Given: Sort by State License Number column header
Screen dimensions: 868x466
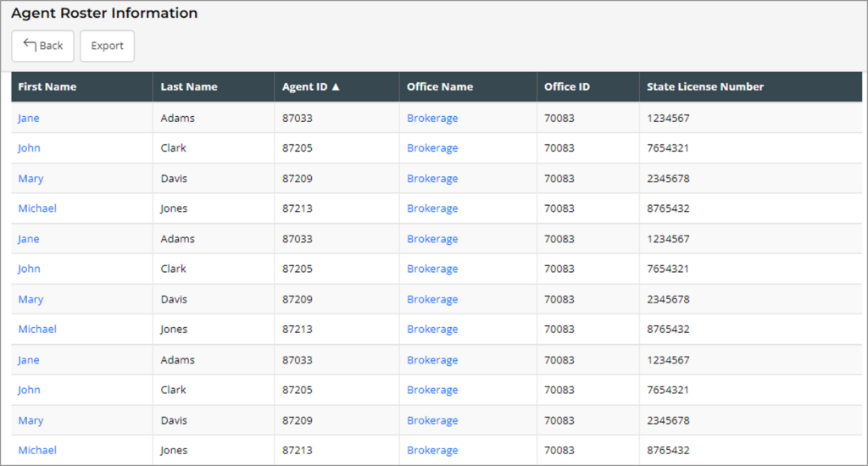Looking at the screenshot, I should [705, 86].
